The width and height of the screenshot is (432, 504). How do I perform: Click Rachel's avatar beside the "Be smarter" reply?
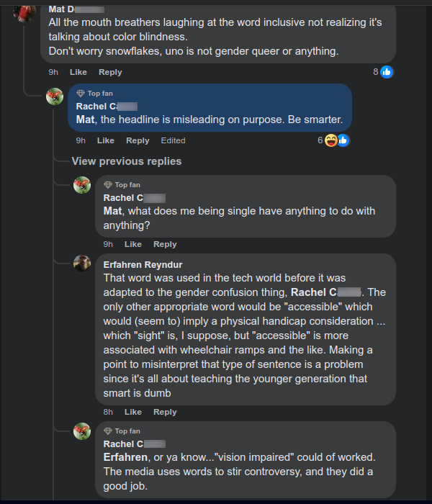[55, 96]
